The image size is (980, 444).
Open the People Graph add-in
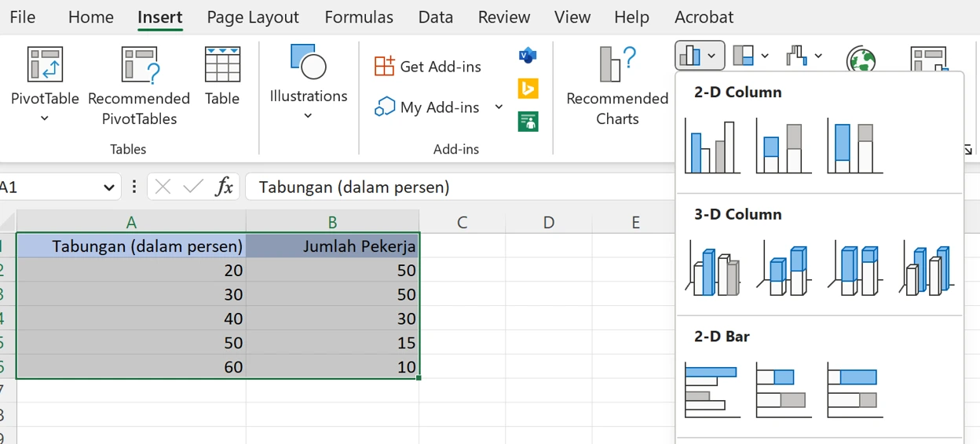pyautogui.click(x=528, y=122)
